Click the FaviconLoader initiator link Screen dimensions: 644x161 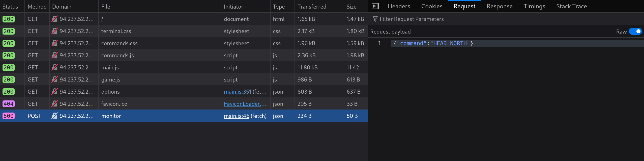tap(245, 104)
